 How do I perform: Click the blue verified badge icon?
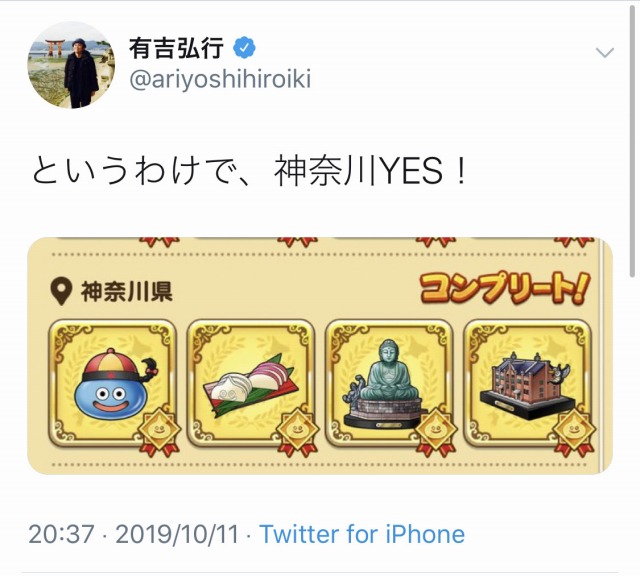[244, 49]
